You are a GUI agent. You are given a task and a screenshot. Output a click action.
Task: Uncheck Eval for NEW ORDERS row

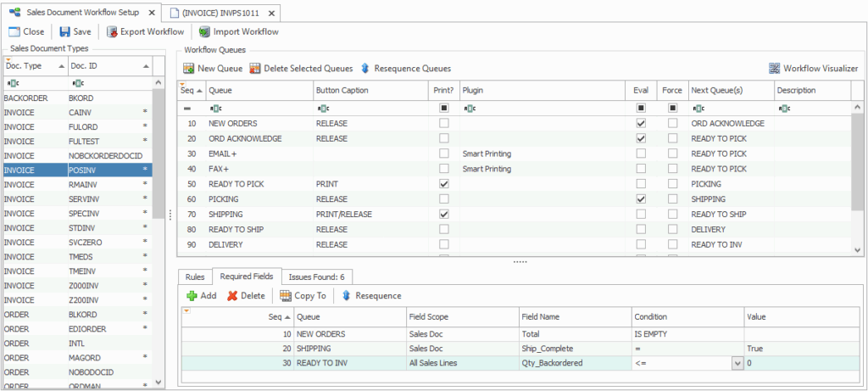tap(641, 123)
